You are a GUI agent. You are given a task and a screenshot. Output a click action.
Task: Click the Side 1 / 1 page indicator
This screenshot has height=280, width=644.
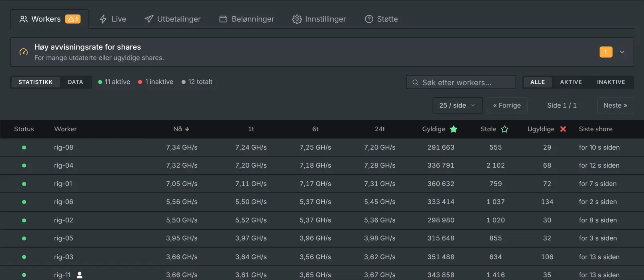point(562,106)
